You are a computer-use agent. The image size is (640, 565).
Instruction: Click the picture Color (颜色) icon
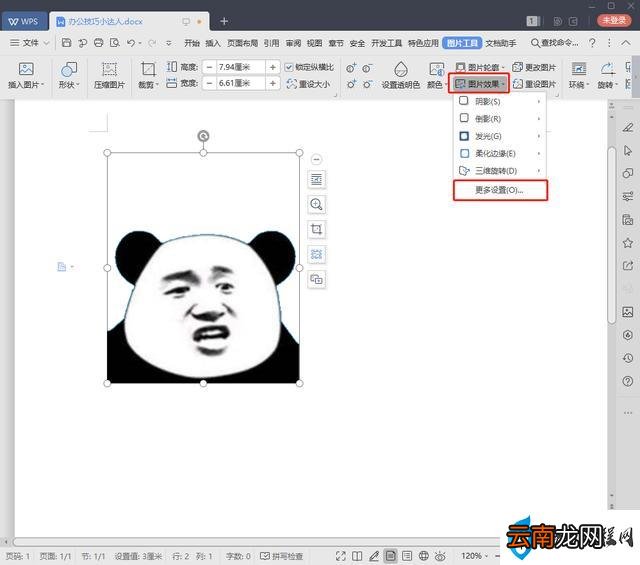click(x=436, y=69)
